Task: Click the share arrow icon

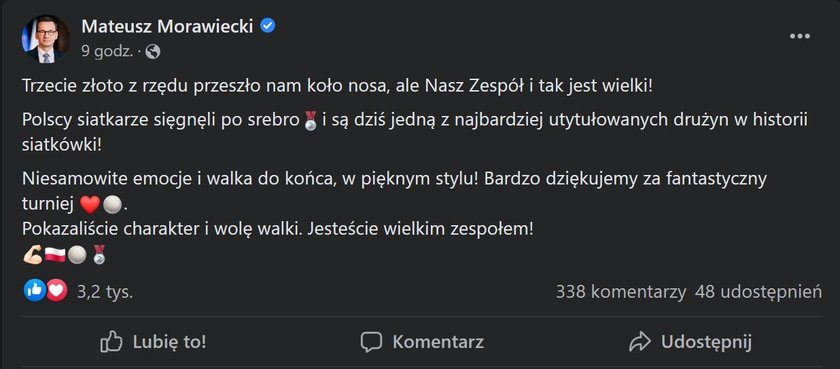Action: point(640,342)
